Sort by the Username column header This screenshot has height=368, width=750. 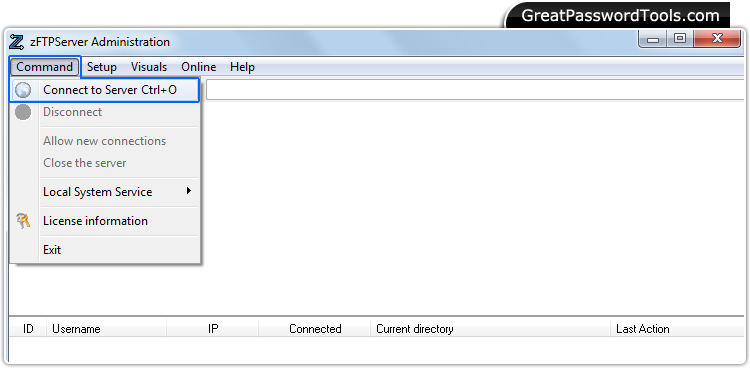click(106, 329)
